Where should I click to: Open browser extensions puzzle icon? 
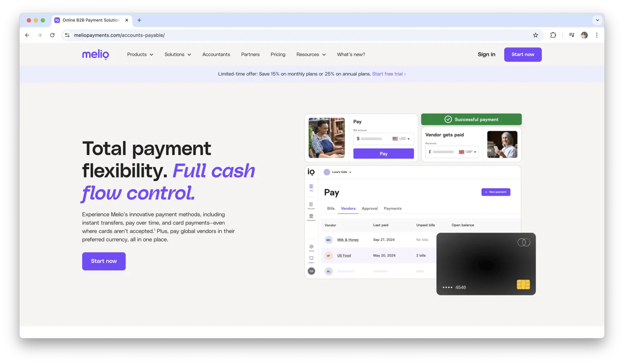553,35
